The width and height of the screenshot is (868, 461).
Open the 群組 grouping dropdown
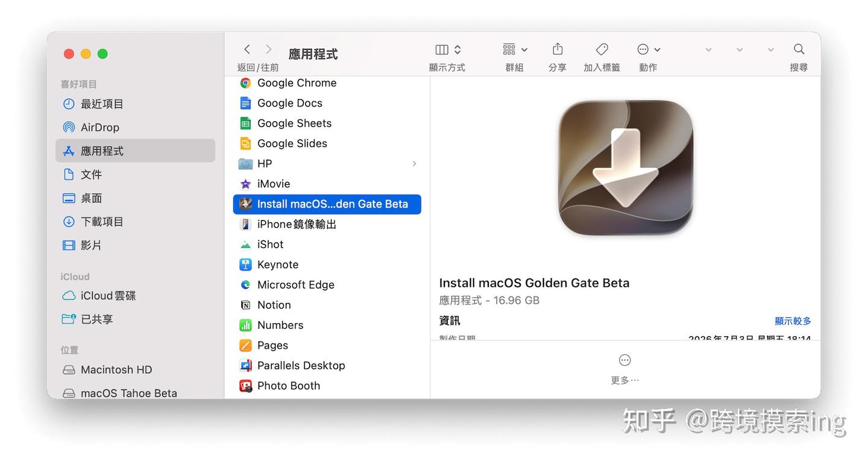click(x=515, y=49)
